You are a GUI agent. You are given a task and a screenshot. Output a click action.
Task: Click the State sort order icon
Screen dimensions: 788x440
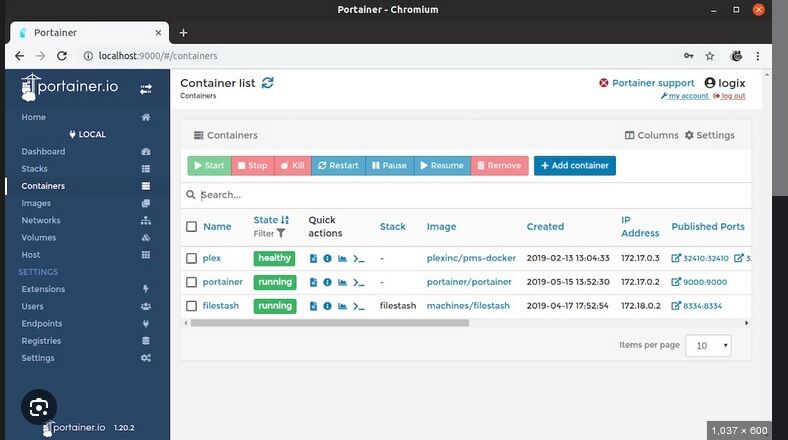point(285,220)
